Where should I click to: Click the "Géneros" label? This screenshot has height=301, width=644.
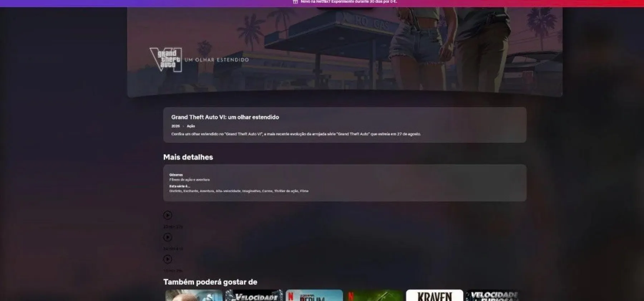point(176,175)
